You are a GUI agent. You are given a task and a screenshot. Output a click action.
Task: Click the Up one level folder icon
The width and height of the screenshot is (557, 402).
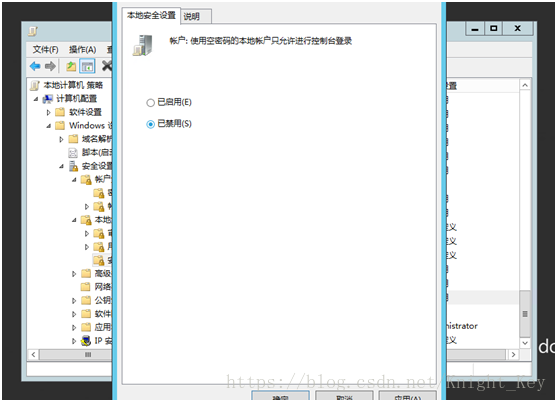71,66
